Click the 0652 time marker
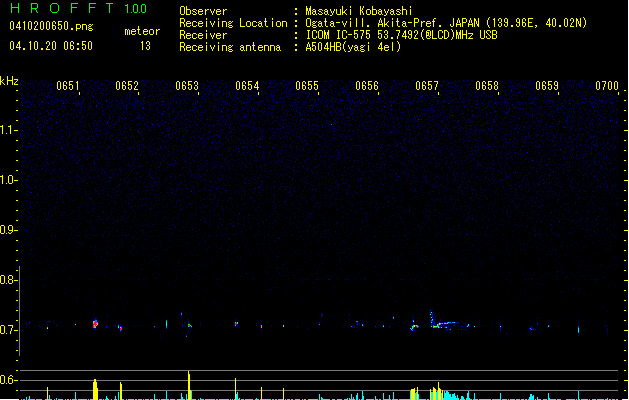This screenshot has width=629, height=400. pos(127,86)
